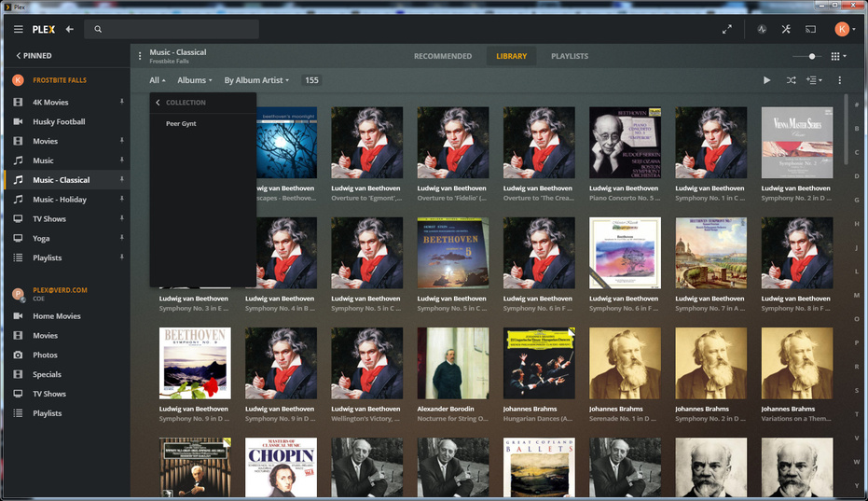This screenshot has height=501, width=868.
Task: Unpin TV Shows library
Action: click(x=122, y=218)
